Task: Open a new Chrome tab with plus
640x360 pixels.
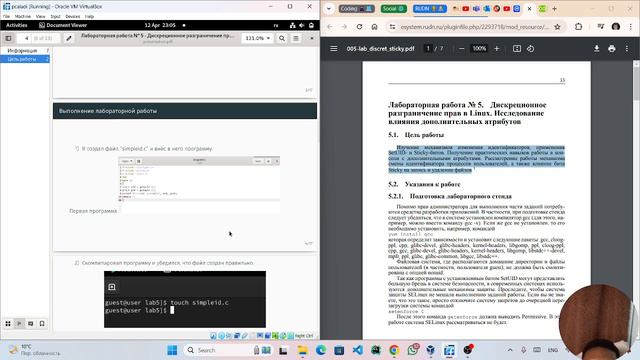Action: (554, 9)
